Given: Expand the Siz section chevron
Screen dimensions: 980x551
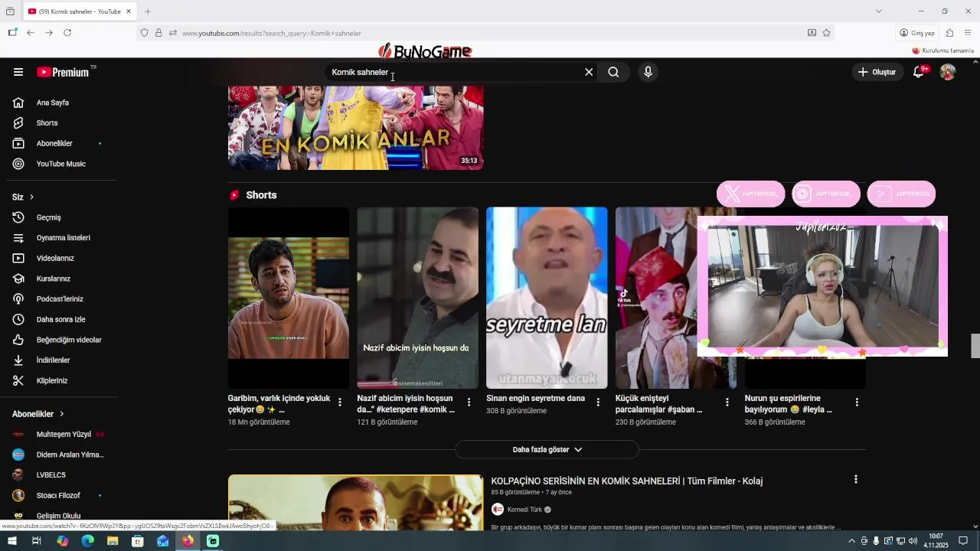Looking at the screenshot, I should 31,197.
